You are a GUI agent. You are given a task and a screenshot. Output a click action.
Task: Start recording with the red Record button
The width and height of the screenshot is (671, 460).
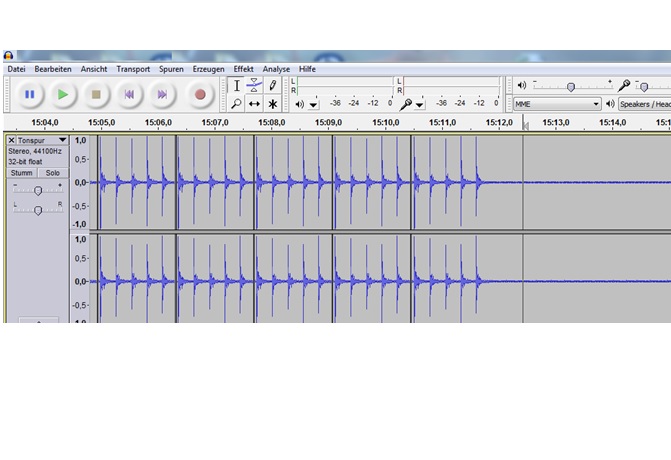point(200,95)
